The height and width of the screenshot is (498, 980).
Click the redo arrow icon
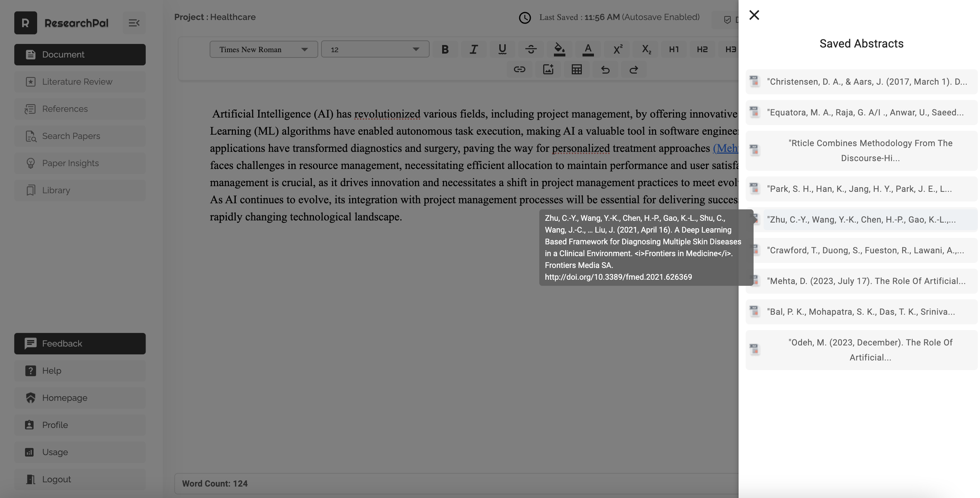point(634,70)
